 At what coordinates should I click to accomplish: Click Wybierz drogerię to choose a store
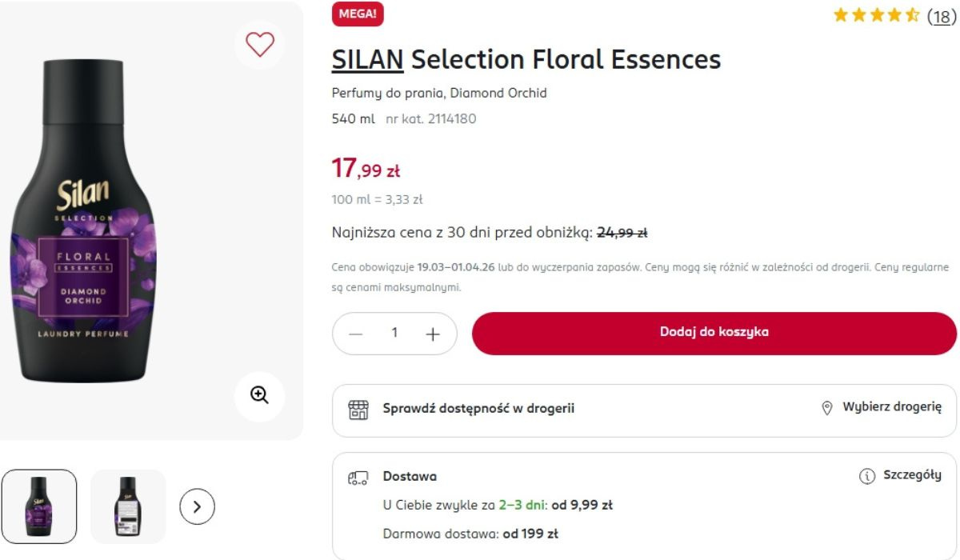tap(892, 408)
